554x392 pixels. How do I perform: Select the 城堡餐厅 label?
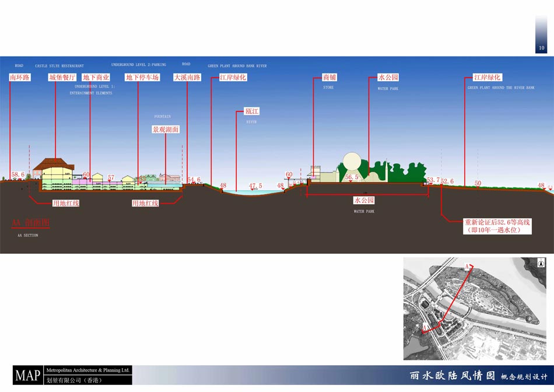tap(62, 77)
